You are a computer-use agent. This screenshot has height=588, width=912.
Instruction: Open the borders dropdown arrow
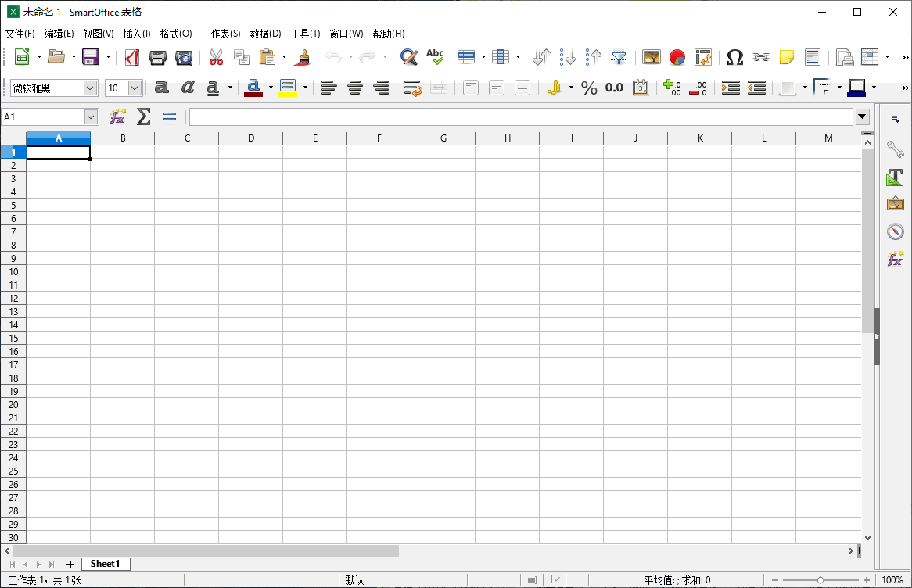point(805,88)
